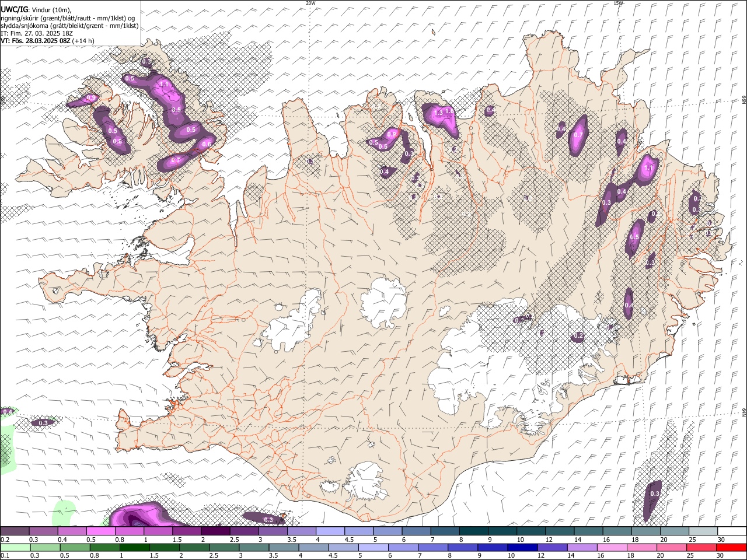
Task: Select the '64N' latitude label on right edge
Action: click(x=744, y=412)
